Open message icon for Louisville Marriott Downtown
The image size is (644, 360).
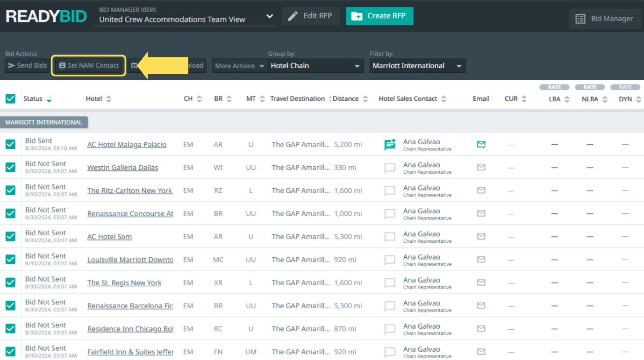click(x=389, y=260)
